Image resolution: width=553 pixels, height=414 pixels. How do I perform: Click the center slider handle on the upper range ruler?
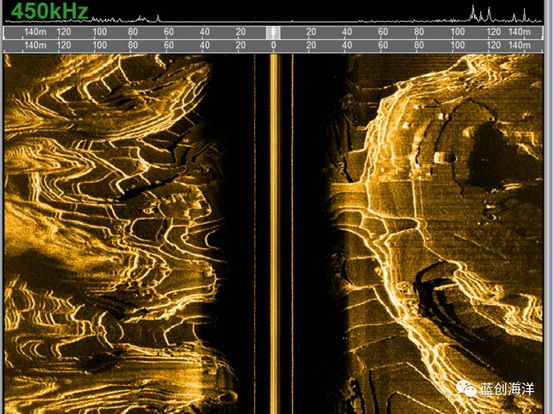(273, 32)
